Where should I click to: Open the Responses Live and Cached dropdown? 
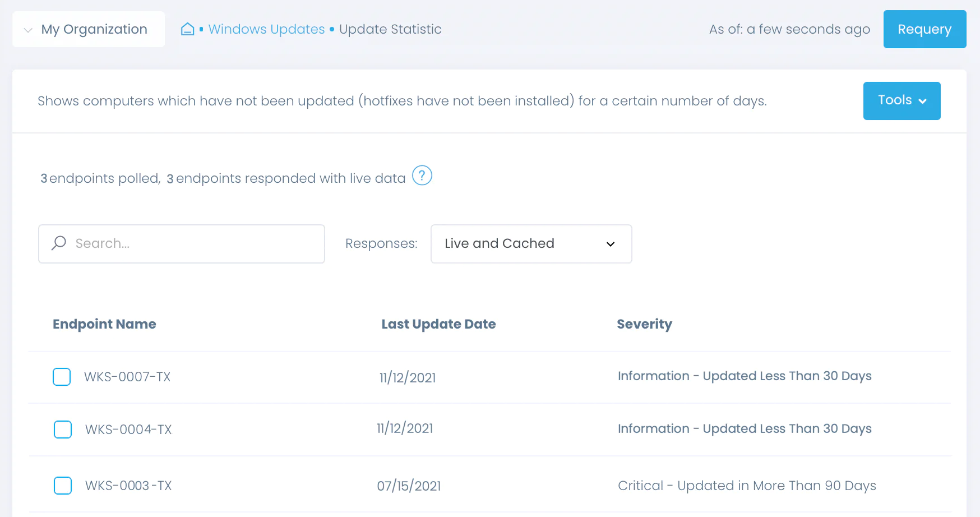tap(530, 243)
